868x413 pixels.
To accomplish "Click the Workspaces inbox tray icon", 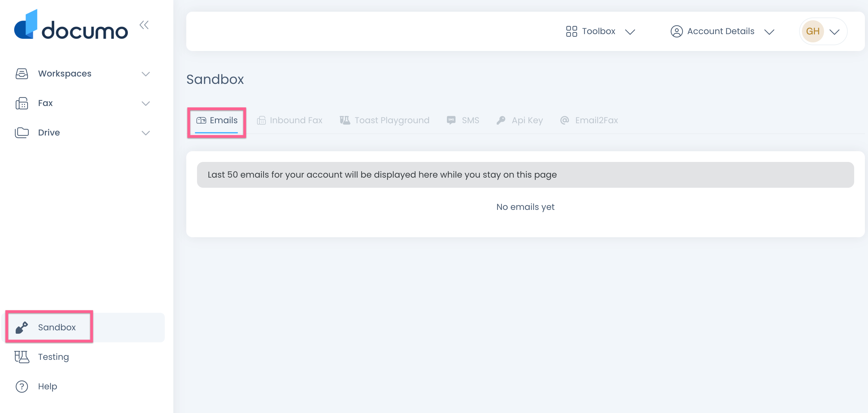I will [22, 74].
